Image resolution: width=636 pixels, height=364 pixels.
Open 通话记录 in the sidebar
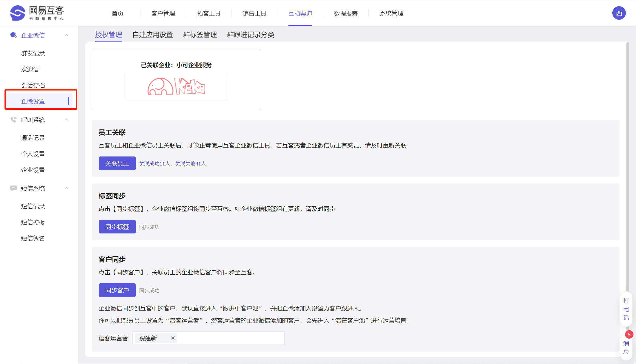pos(33,138)
